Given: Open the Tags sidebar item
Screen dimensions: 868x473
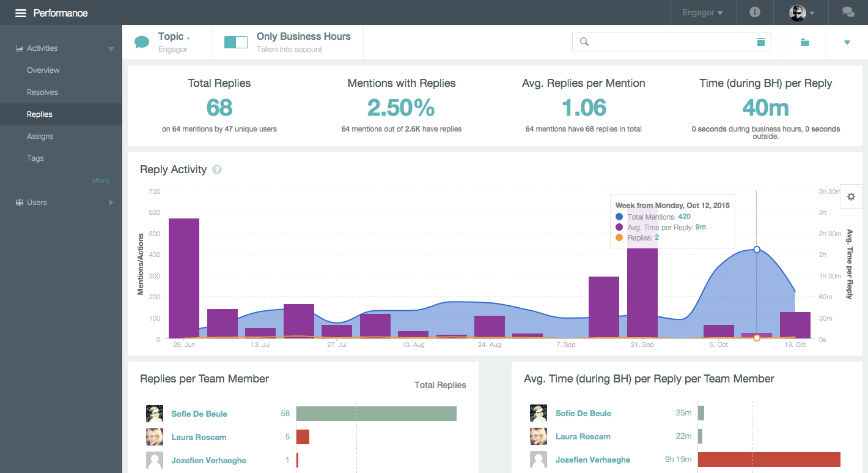Looking at the screenshot, I should [35, 158].
